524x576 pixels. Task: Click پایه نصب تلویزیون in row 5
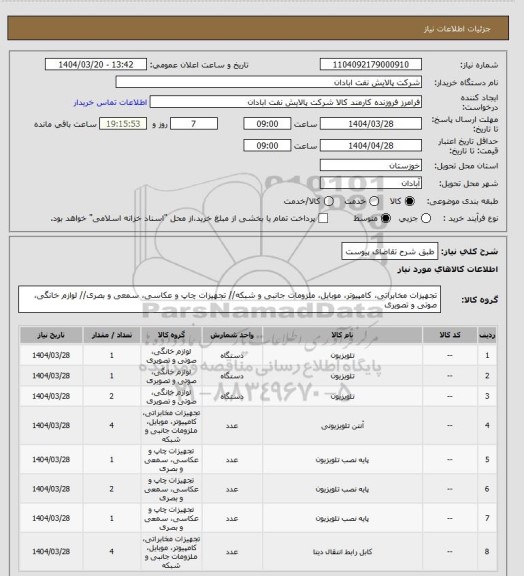342,460
